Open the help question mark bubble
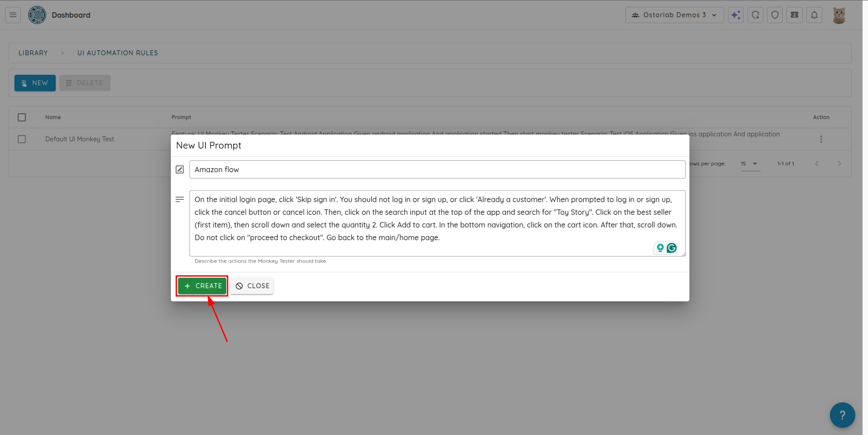This screenshot has width=868, height=435. [842, 415]
